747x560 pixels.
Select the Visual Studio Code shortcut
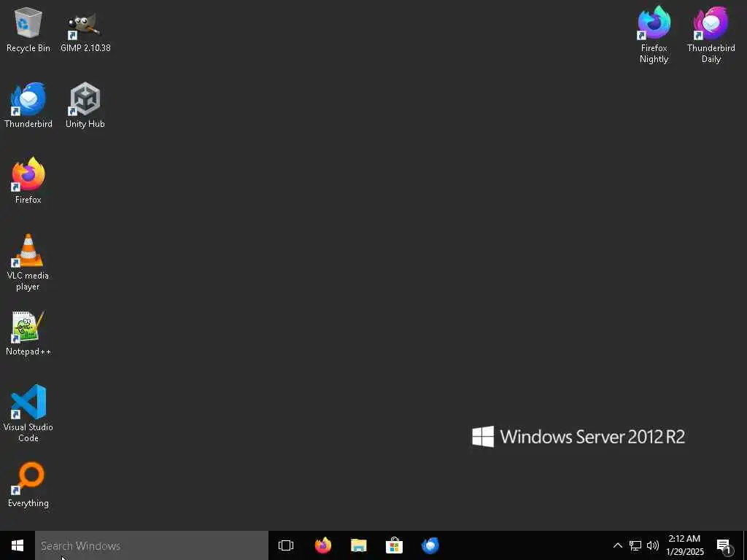click(x=28, y=413)
